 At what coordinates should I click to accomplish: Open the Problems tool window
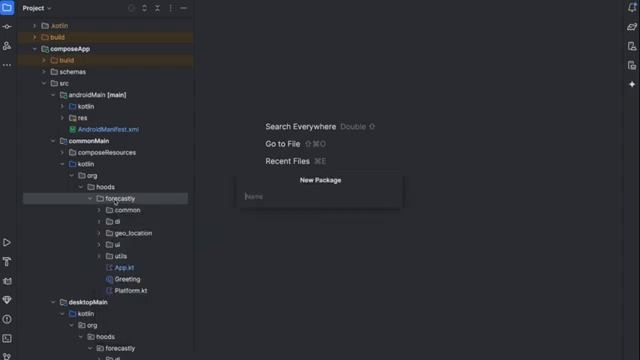pyautogui.click(x=7, y=319)
